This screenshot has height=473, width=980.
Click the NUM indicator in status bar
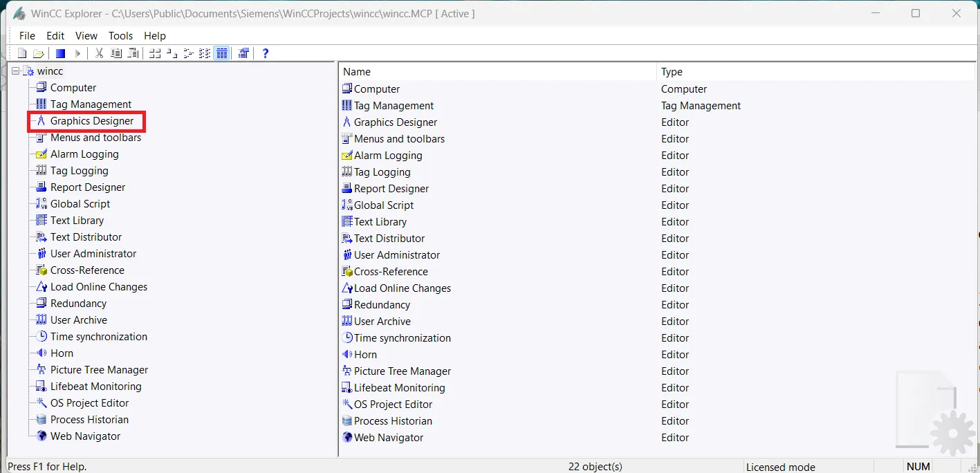click(x=918, y=467)
